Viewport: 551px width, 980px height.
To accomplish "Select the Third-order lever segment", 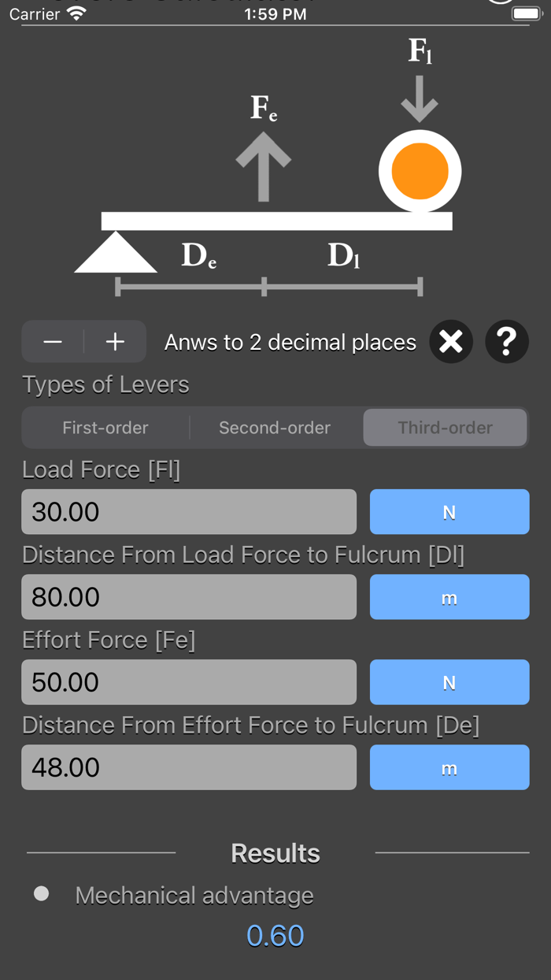I will pos(445,428).
